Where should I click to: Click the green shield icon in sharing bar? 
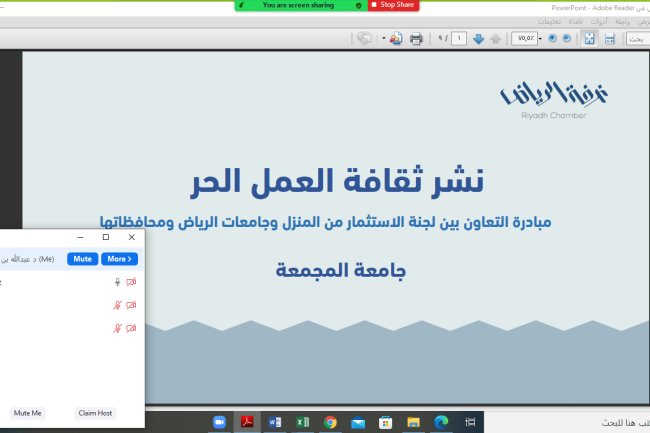pos(359,5)
